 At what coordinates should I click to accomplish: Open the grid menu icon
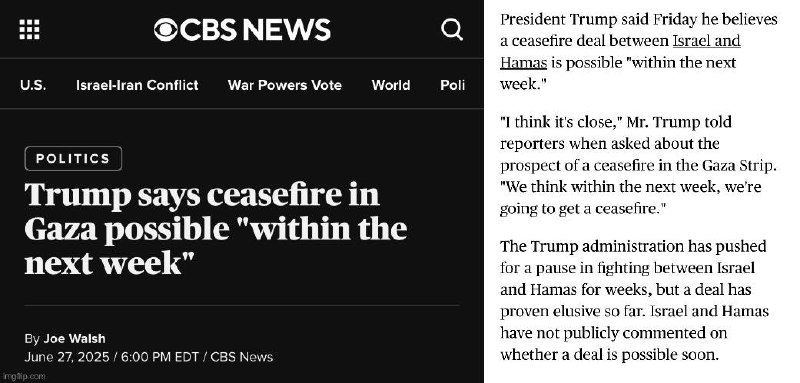(29, 30)
